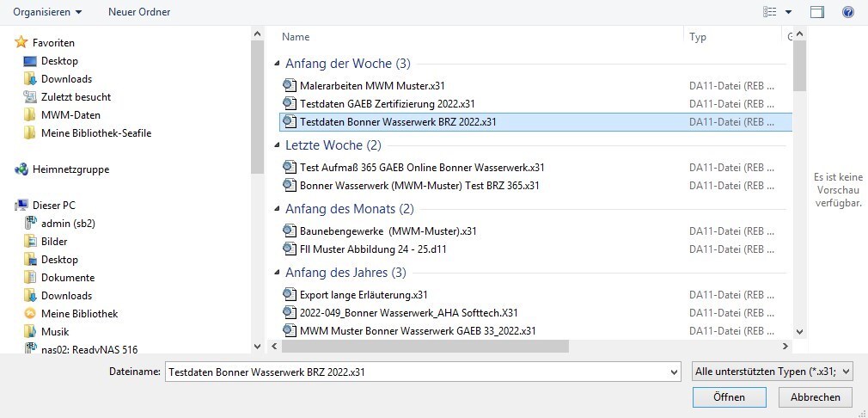Select the Meine Bibliothek-Seafile folder icon
The height and width of the screenshot is (418, 868).
[30, 132]
